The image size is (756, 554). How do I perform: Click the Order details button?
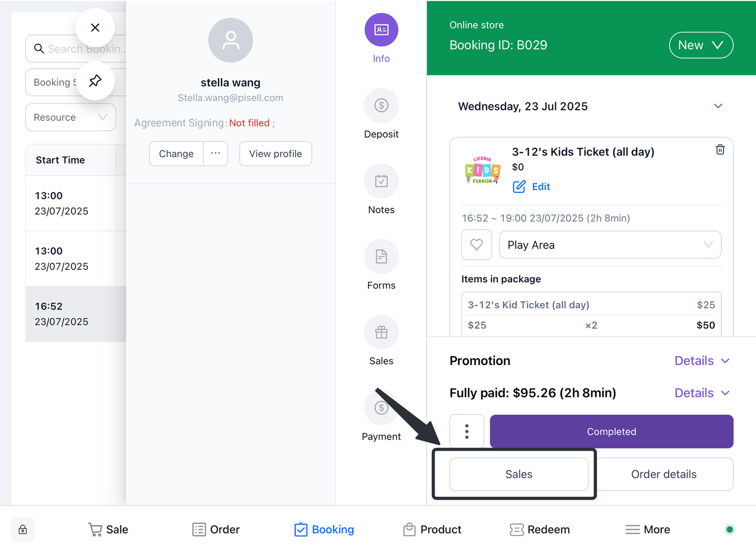[663, 474]
